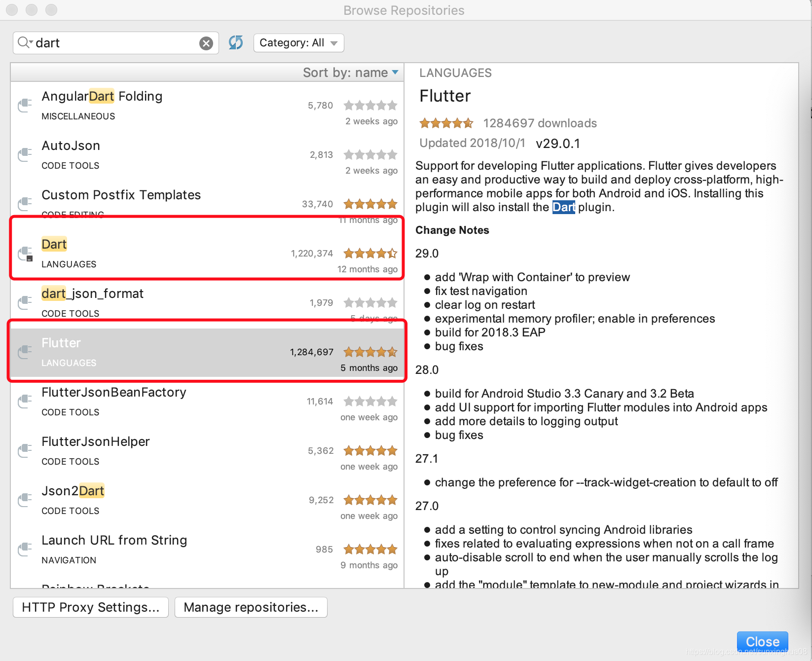Image resolution: width=812 pixels, height=661 pixels.
Task: Click plugin icon next to Flutter row
Action: coord(25,352)
